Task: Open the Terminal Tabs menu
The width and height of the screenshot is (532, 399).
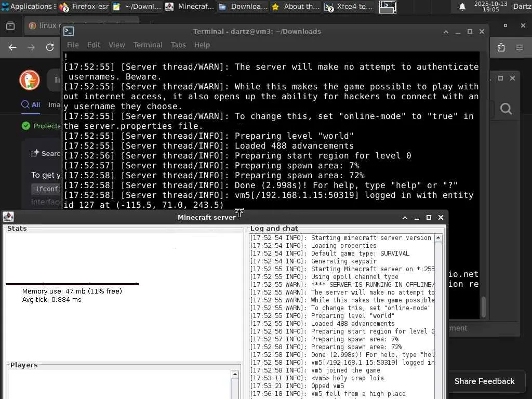Action: click(x=178, y=45)
